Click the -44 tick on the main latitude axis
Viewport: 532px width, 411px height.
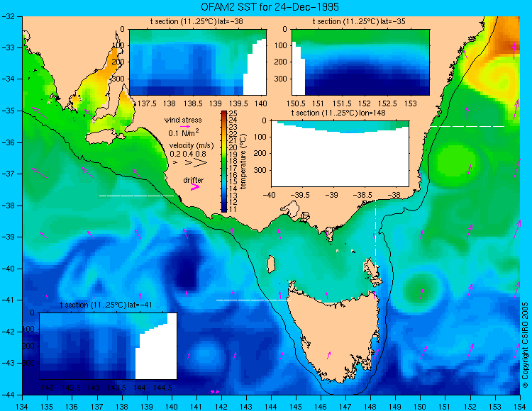tap(8, 395)
